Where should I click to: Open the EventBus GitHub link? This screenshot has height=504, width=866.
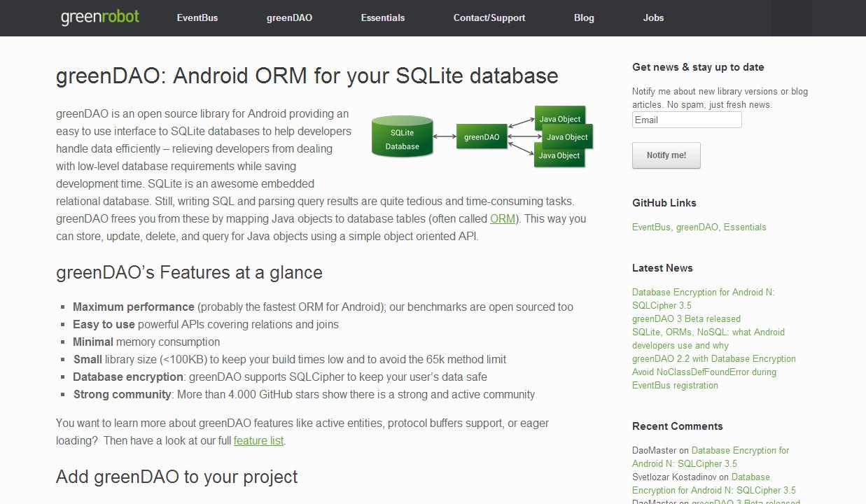click(x=651, y=227)
